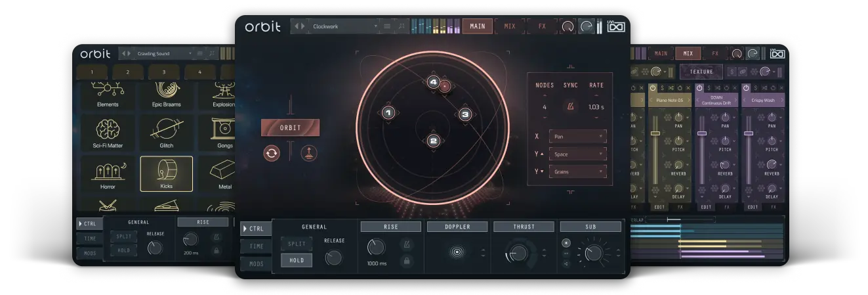Toggle power on Crispy Wash channel
The height and width of the screenshot is (295, 868).
[746, 87]
